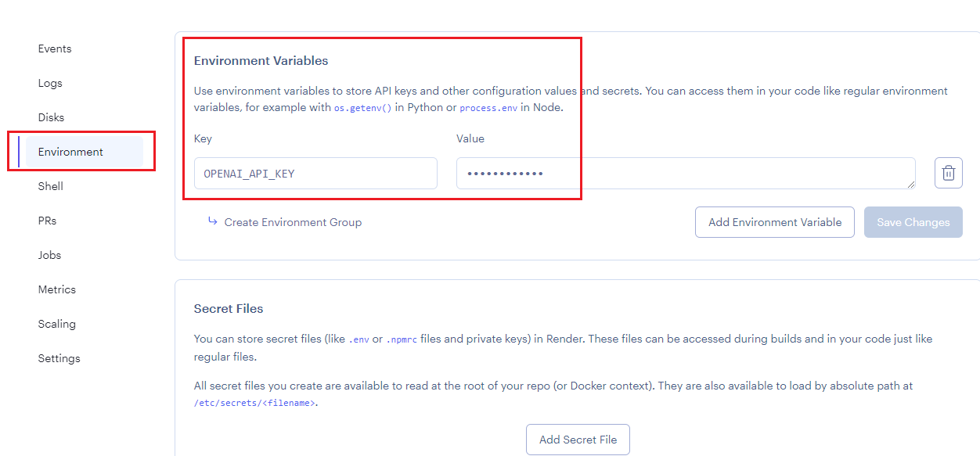Viewport: 980px width, 456px height.
Task: Click the Save Changes button
Action: pos(913,222)
